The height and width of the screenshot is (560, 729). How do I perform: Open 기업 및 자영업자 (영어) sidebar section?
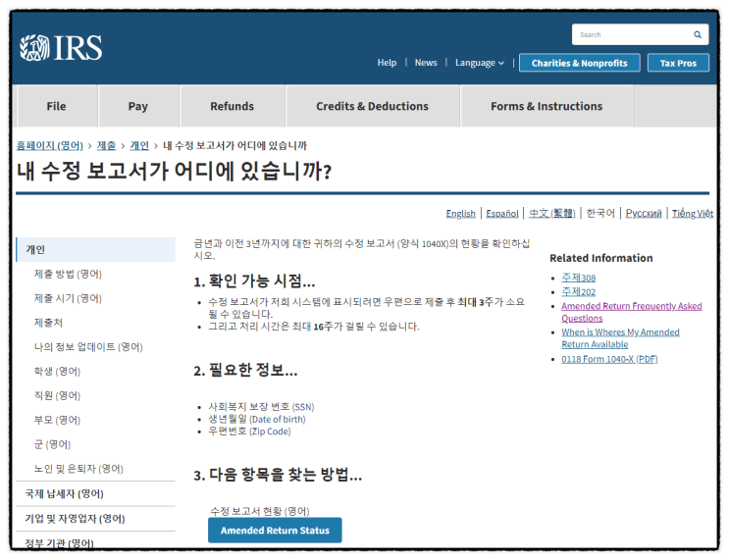tap(75, 519)
